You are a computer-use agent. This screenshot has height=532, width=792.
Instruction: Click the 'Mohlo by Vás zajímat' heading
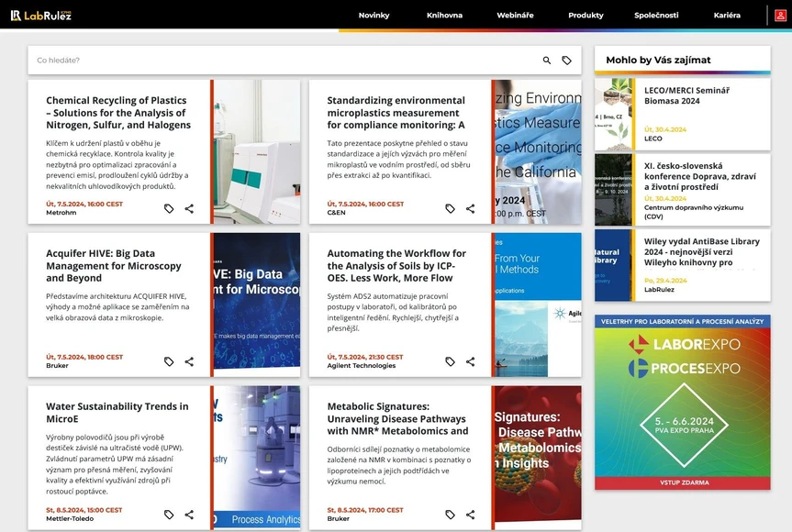[658, 60]
